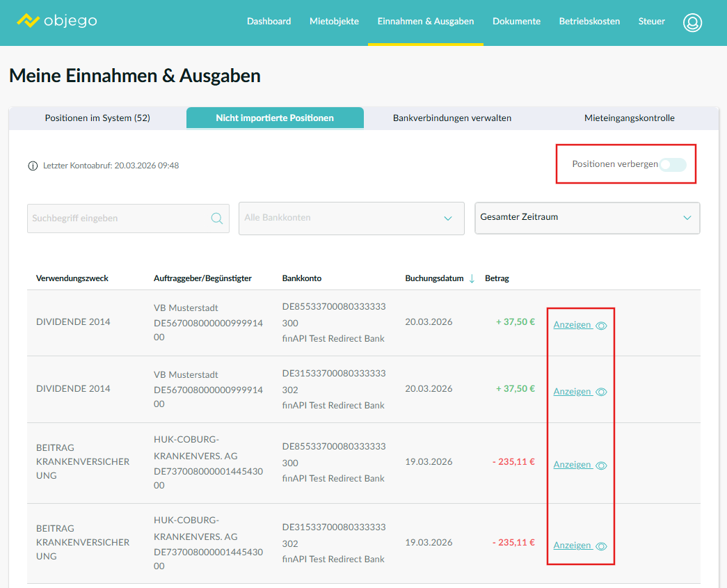
Task: Select the Mieteingangskontrolle tab
Action: [x=630, y=118]
